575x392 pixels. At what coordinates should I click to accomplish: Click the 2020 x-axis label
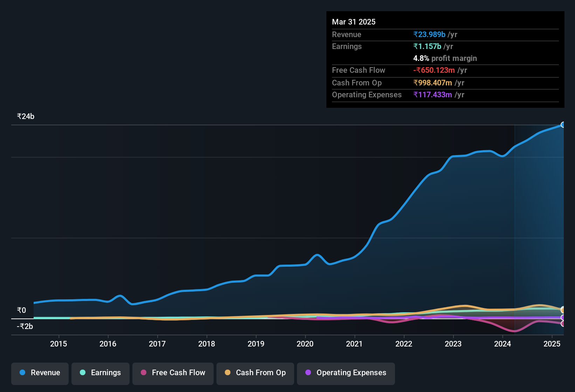pos(305,344)
